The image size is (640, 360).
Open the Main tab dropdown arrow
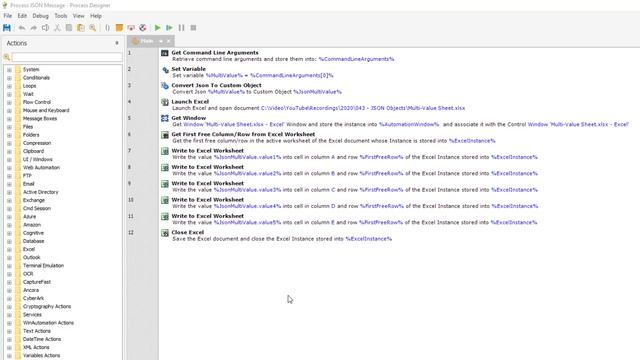161,41
